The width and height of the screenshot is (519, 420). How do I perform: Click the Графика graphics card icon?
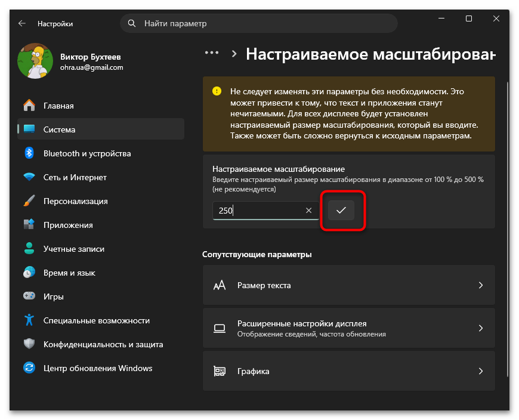tap(220, 371)
